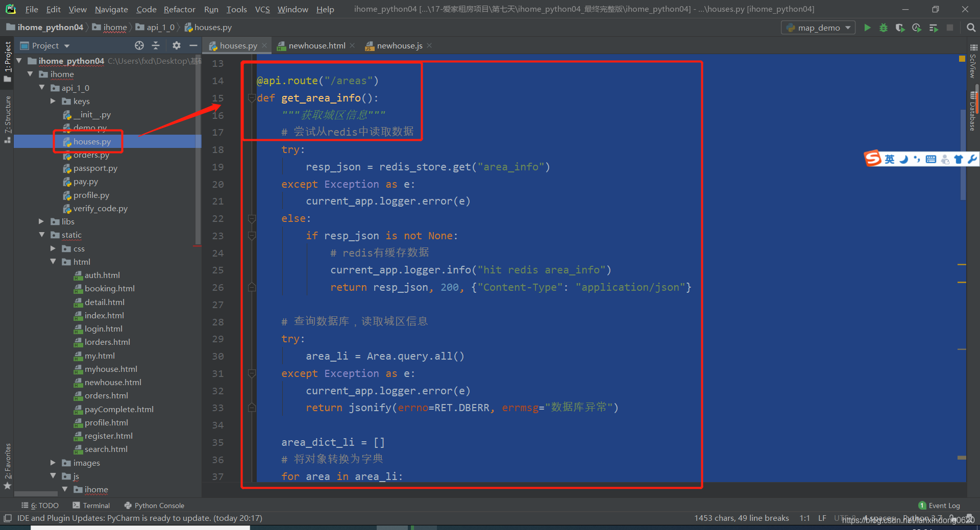Open the Sogou skin shirt icon
980x530 pixels.
tap(958, 159)
